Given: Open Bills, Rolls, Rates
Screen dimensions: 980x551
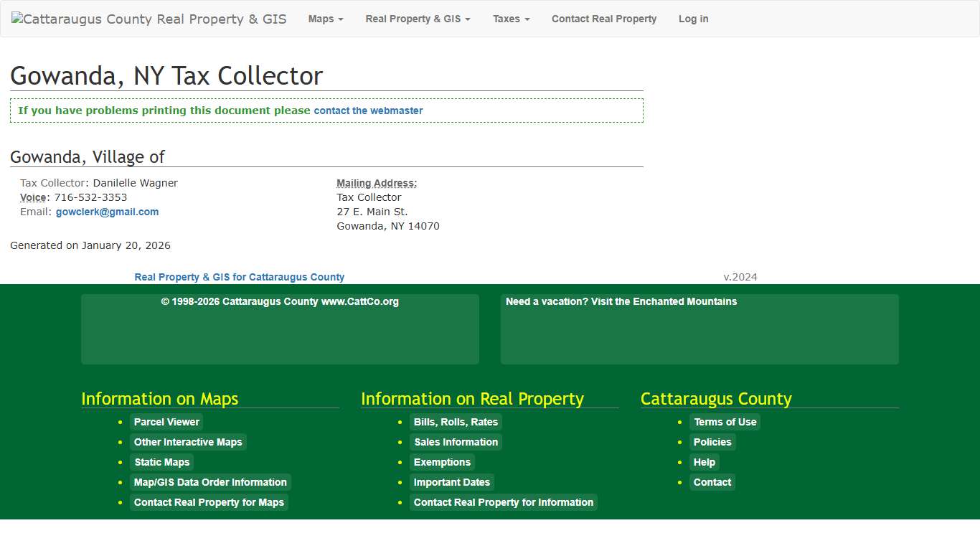Looking at the screenshot, I should (x=456, y=422).
